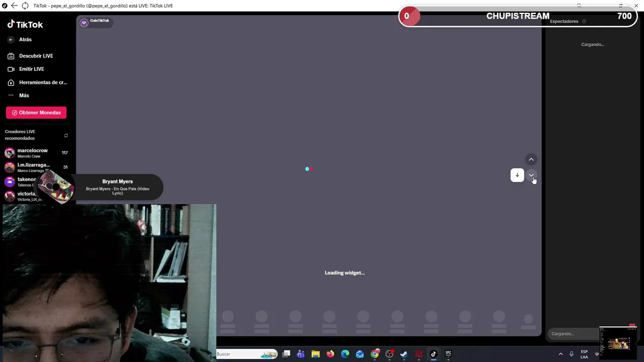Open Steam from the taskbar
Image resolution: width=644 pixels, height=362 pixels.
pos(404,354)
